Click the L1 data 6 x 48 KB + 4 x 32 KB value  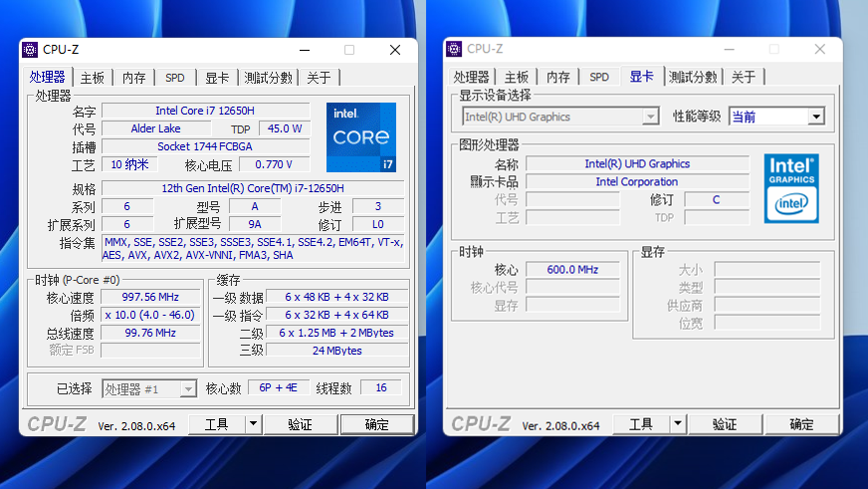tap(337, 297)
